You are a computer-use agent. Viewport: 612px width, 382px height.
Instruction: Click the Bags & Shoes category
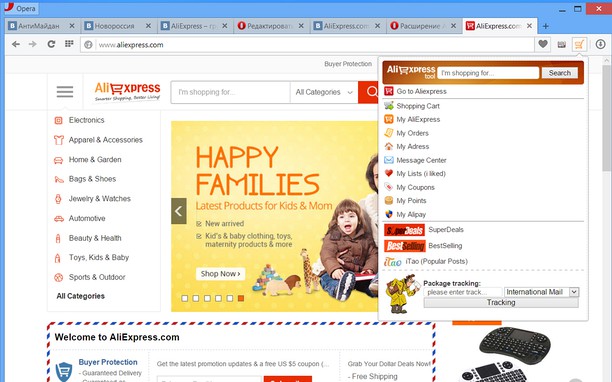[92, 179]
